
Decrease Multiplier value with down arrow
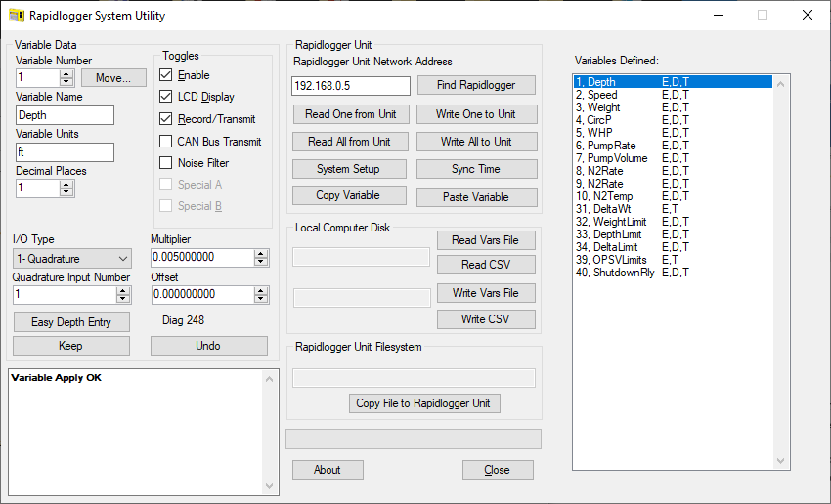[260, 261]
